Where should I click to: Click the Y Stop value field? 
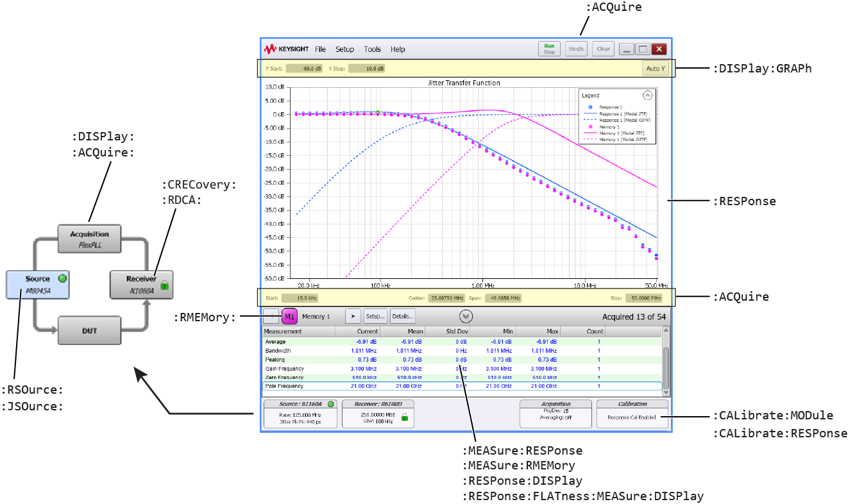point(366,69)
